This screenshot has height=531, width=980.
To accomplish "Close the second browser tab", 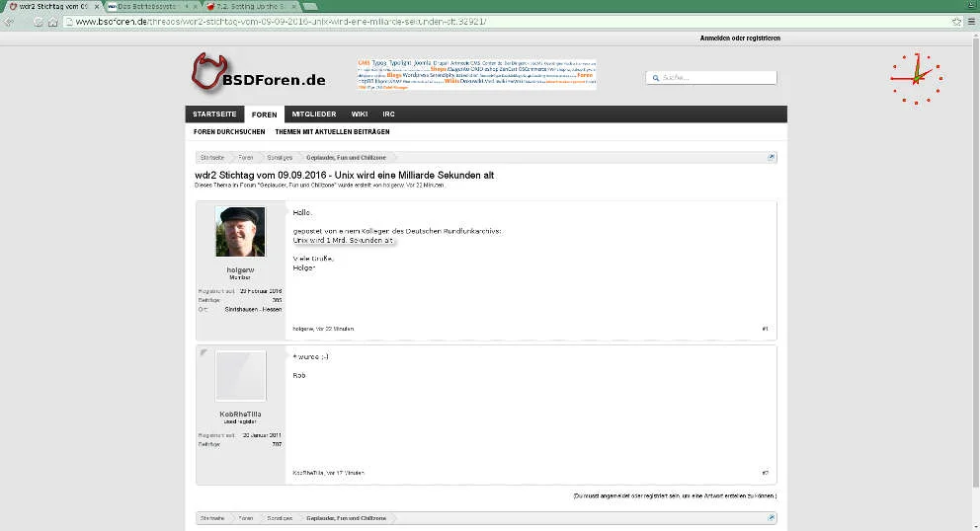I will 196,6.
